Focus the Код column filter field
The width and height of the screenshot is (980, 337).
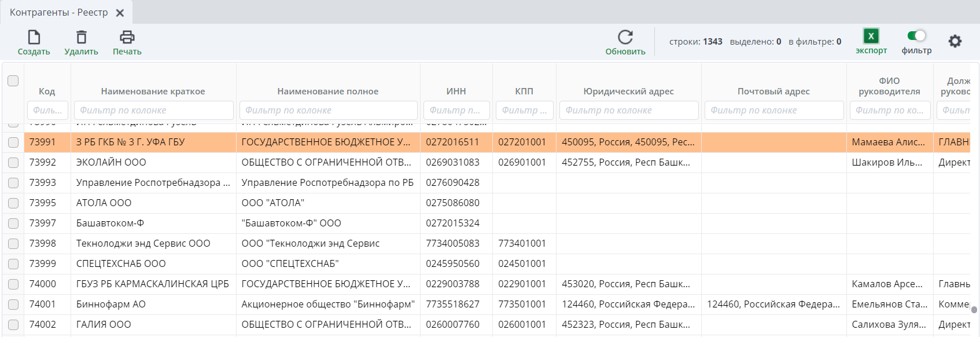pyautogui.click(x=47, y=110)
